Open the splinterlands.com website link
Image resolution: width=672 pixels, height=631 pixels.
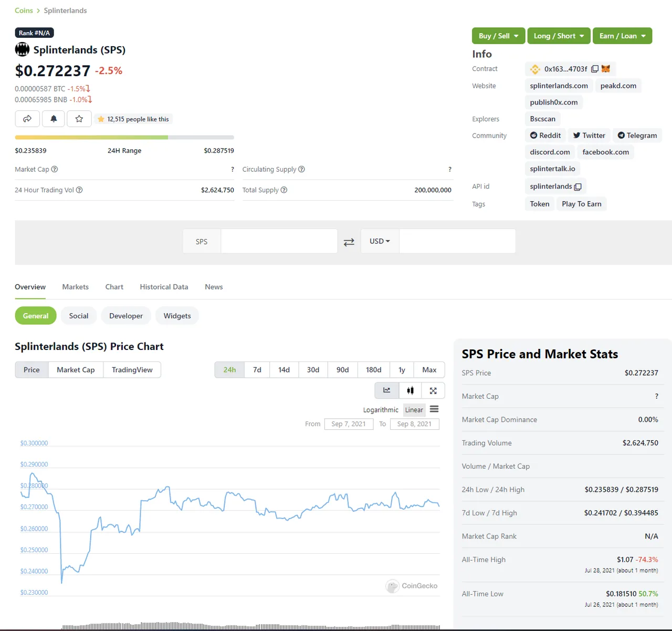(x=559, y=86)
